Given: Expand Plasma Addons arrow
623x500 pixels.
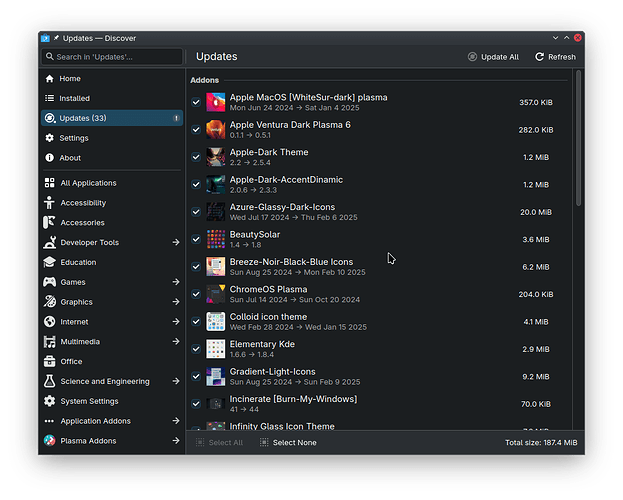Looking at the screenshot, I should 176,440.
